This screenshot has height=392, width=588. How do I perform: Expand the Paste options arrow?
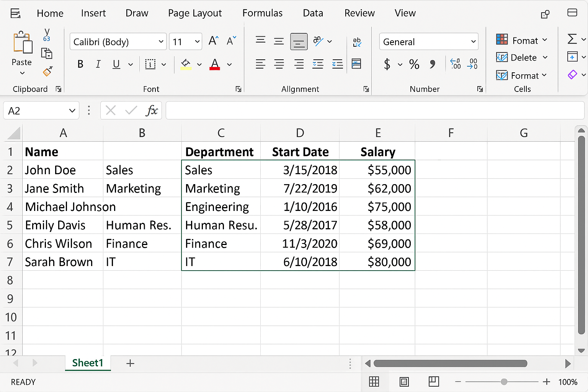(22, 73)
